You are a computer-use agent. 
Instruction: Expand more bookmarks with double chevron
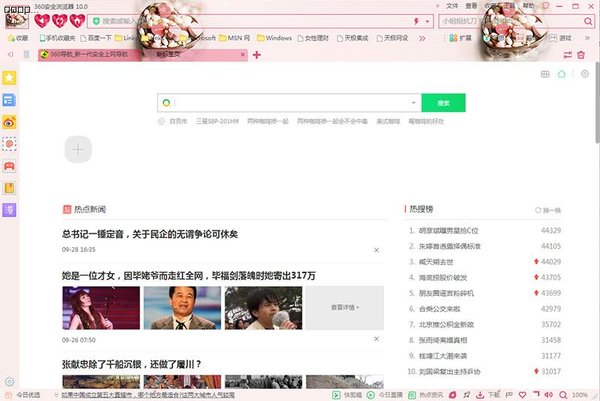click(422, 38)
